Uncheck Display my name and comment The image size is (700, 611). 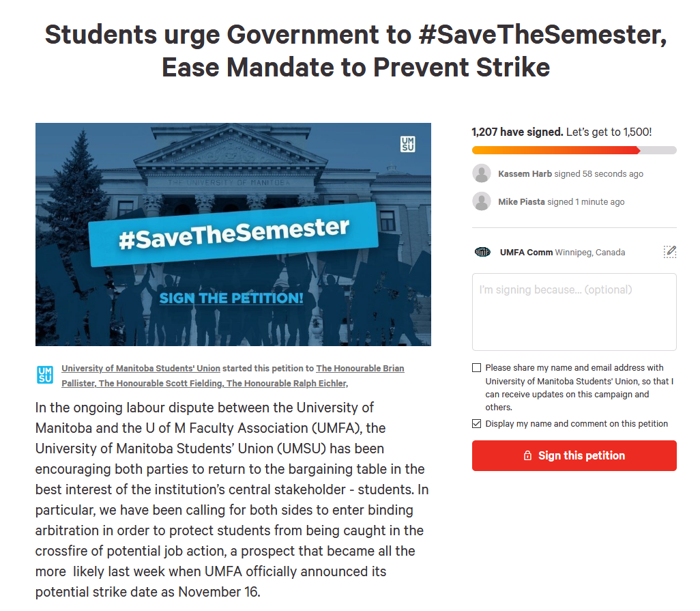point(477,423)
